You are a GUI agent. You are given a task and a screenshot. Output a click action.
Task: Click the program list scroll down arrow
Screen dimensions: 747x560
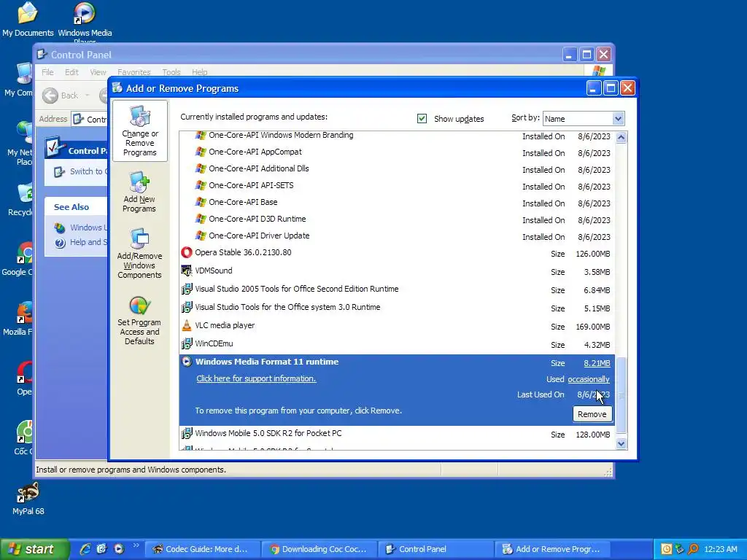pos(621,444)
